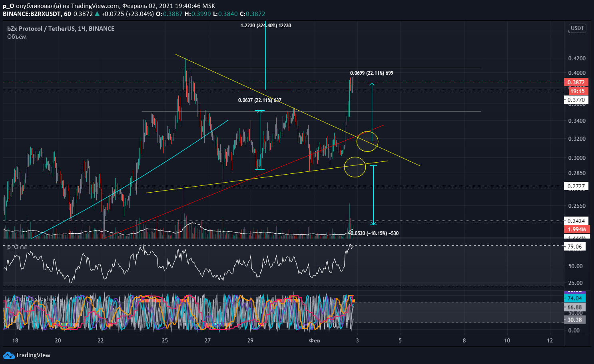
Task: Click the measurement label 0.0530 (-18.15%) -530
Action: 374,233
